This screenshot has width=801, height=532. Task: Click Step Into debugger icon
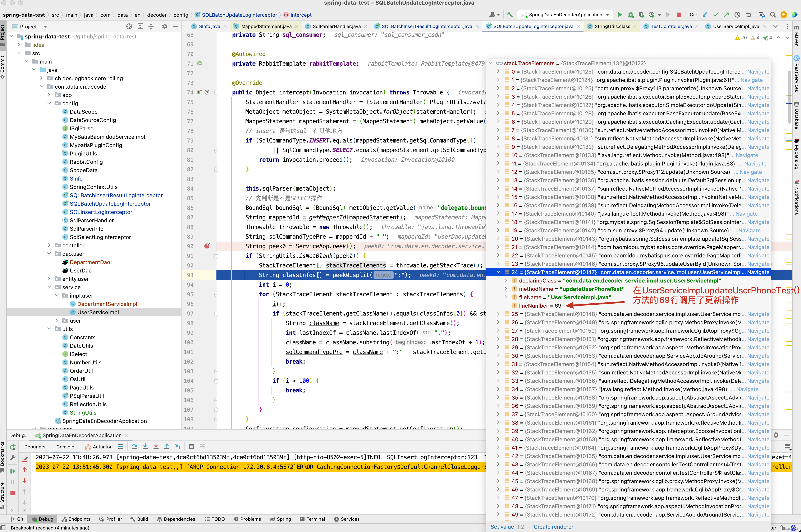point(145,447)
